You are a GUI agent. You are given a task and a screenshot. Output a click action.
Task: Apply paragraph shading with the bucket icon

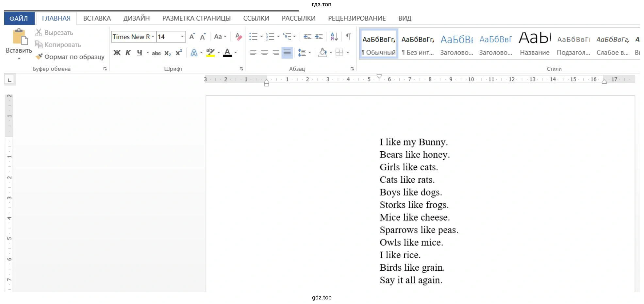pos(323,53)
